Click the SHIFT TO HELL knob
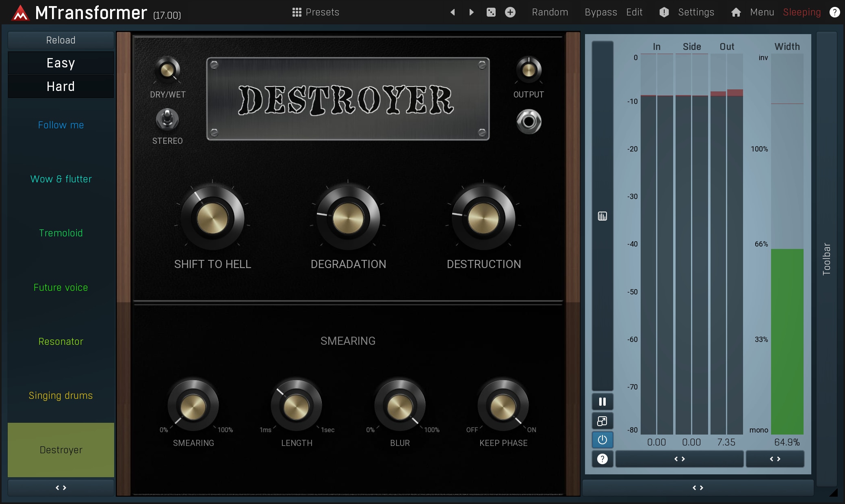845x504 pixels. click(x=212, y=218)
